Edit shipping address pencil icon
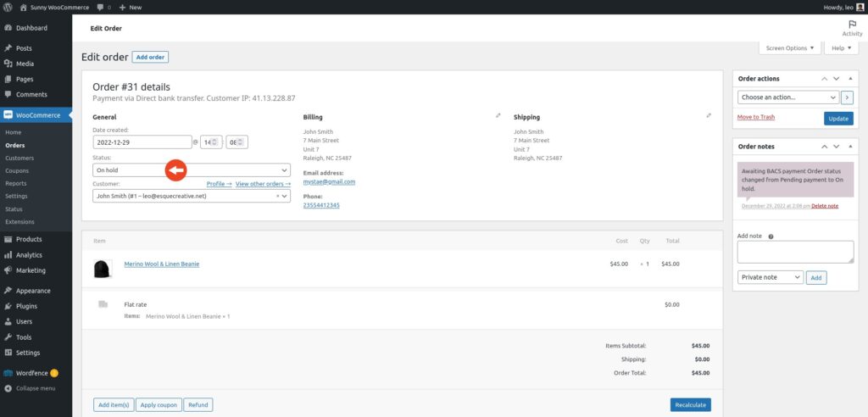The height and width of the screenshot is (417, 868). coord(709,116)
